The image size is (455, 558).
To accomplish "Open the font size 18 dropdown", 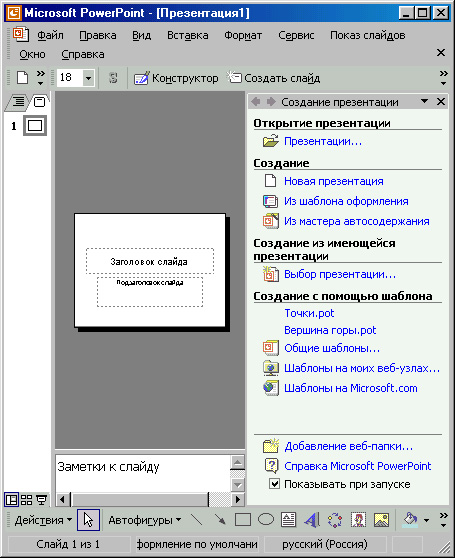I will 88,78.
